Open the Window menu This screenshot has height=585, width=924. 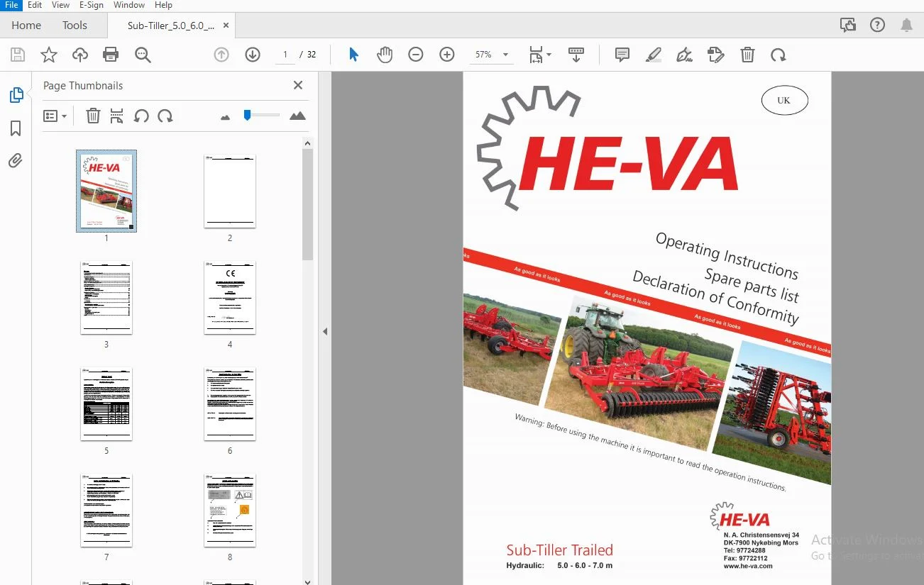point(129,5)
